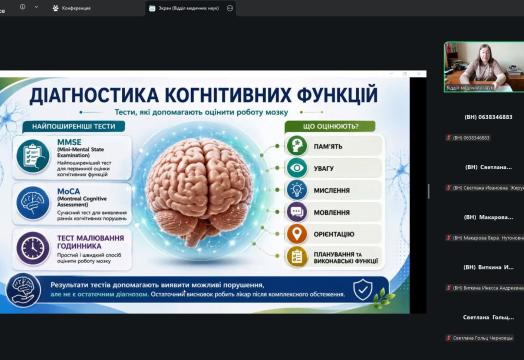Viewport: 524px width, 360px height.
Task: Click the МОВЛЕННЯ speech bubble icon
Action: click(296, 212)
